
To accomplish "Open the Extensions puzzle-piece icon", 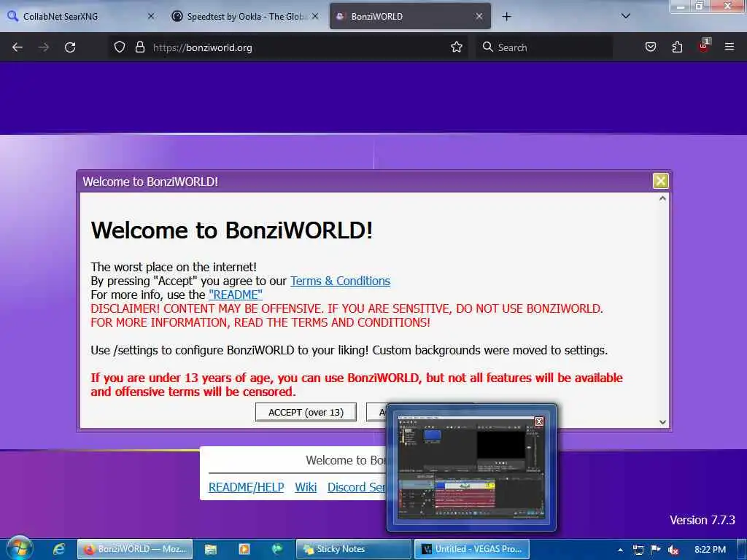I will (x=677, y=47).
